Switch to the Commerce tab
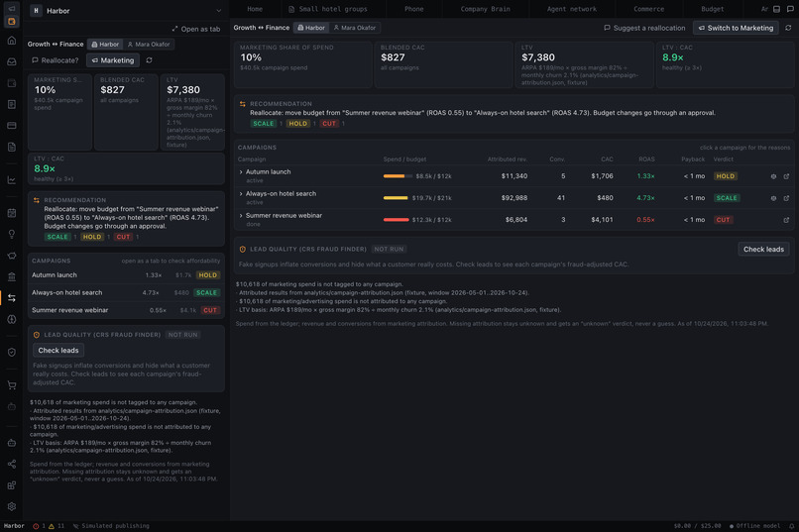The width and height of the screenshot is (799, 532). tap(648, 9)
